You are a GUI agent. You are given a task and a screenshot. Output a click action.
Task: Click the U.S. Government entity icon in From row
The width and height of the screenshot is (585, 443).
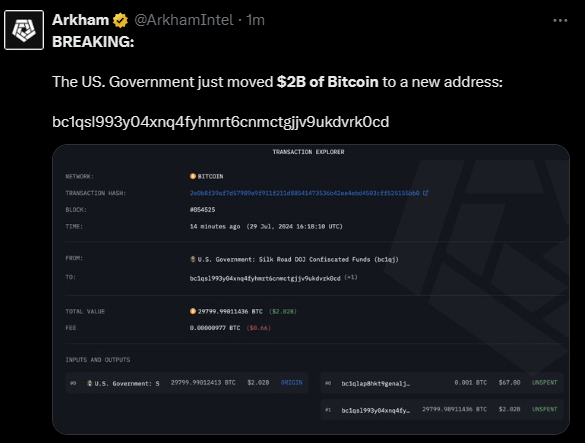point(193,259)
